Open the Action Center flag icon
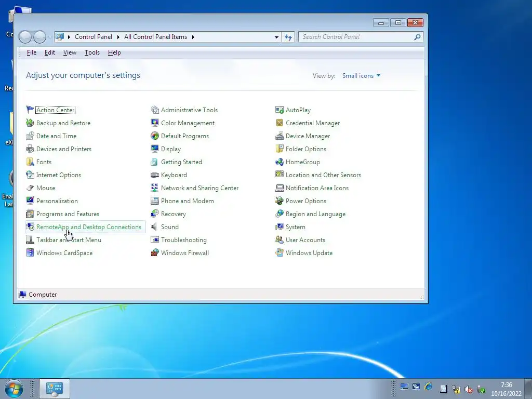This screenshot has width=532, height=399. 30,110
